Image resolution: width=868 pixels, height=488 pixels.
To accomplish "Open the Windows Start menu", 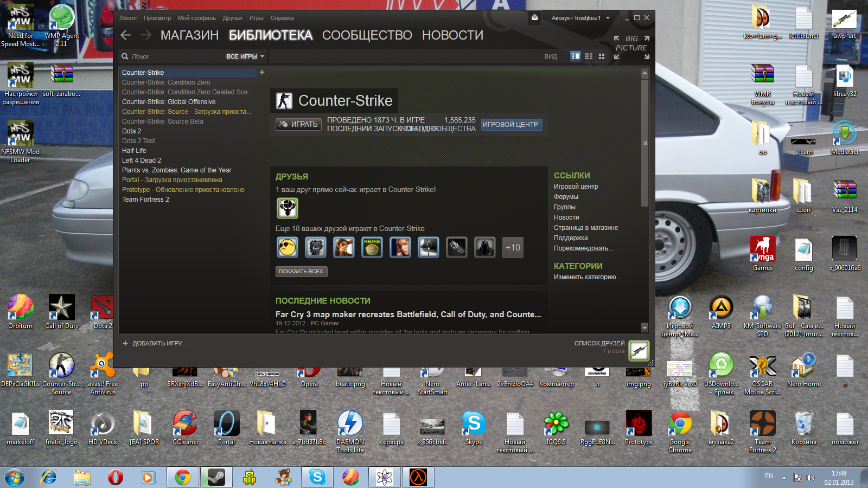I will point(15,478).
